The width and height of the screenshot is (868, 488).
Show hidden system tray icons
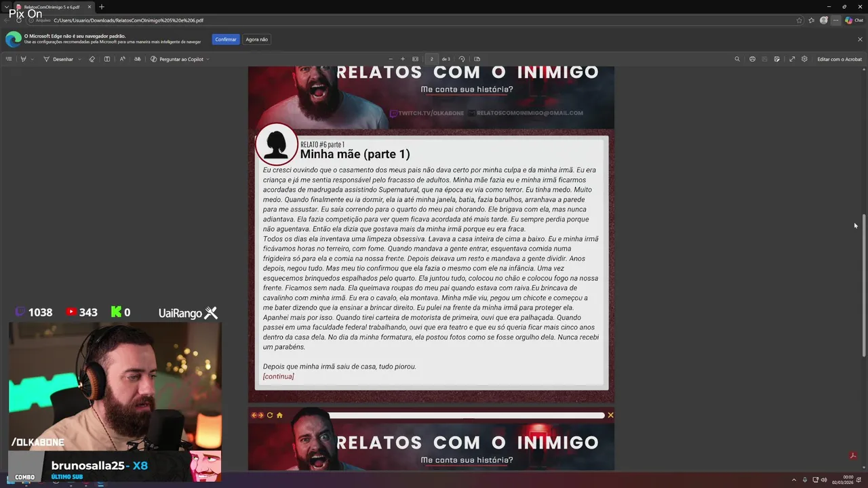(x=794, y=480)
